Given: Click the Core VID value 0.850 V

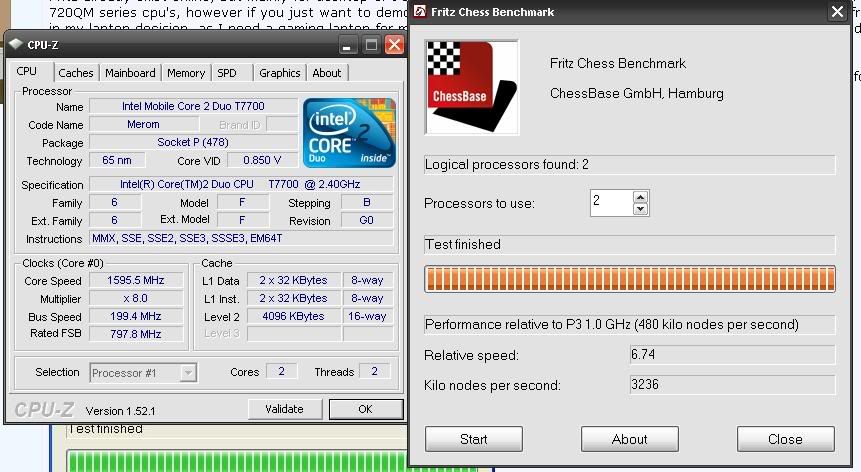Looking at the screenshot, I should pos(262,160).
